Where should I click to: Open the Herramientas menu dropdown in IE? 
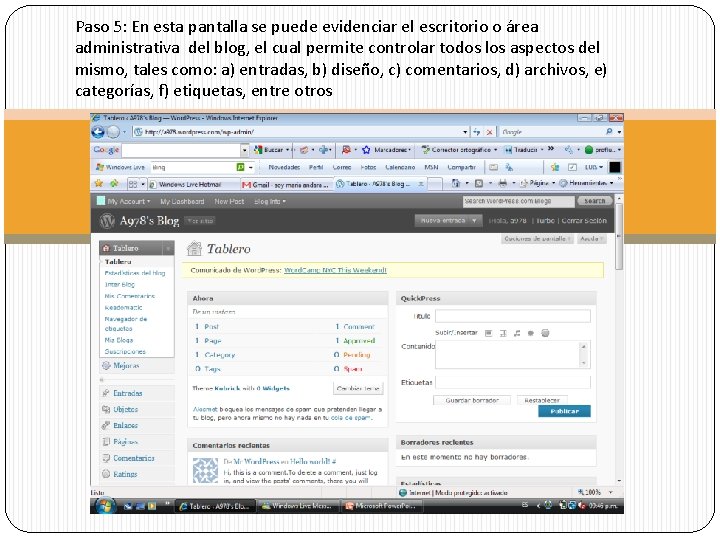click(x=586, y=183)
